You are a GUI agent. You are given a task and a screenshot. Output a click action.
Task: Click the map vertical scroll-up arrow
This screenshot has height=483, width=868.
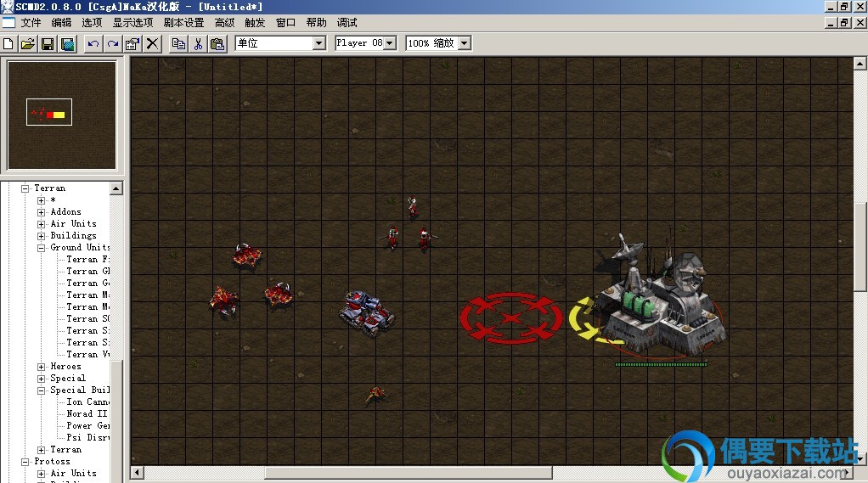(860, 64)
